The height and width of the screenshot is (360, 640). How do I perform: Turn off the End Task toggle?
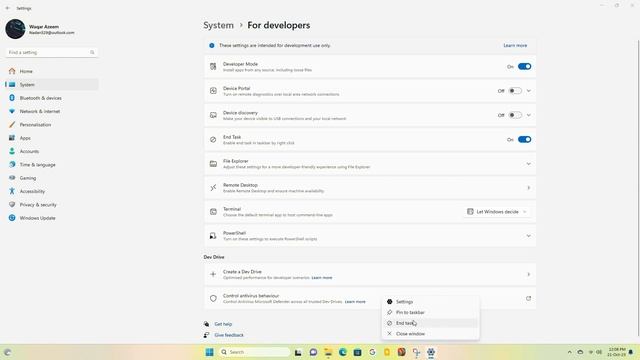524,140
